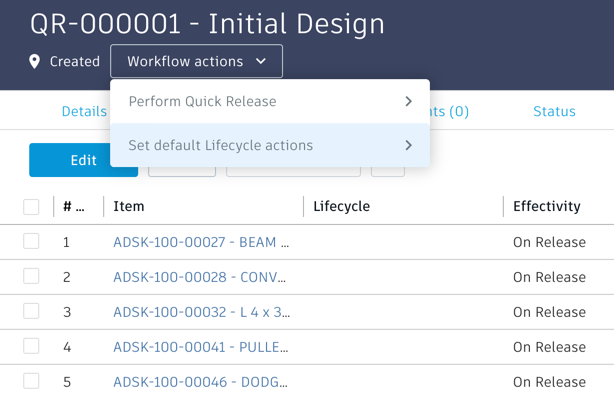This screenshot has width=614, height=397.
Task: Check the row 4 ADSK-100-00041 checkbox
Action: pos(31,346)
